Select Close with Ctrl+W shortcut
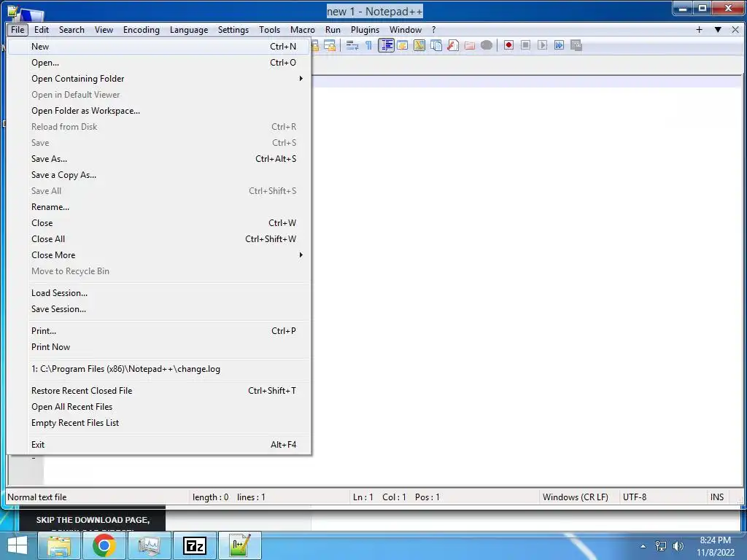 coord(160,223)
